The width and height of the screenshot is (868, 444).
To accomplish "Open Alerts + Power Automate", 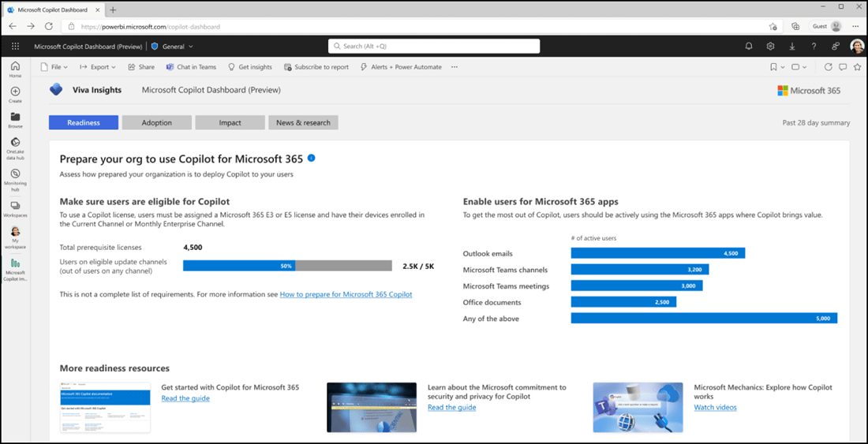I will coord(401,67).
